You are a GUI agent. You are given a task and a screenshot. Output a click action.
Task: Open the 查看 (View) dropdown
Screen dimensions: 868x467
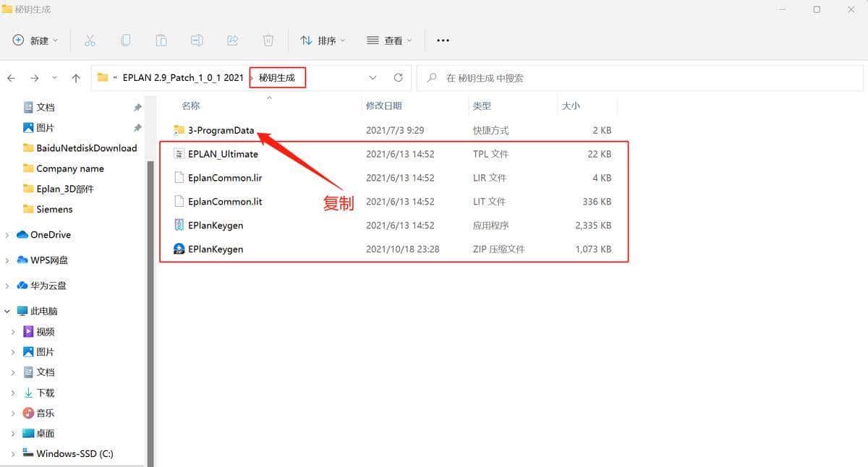coord(389,40)
